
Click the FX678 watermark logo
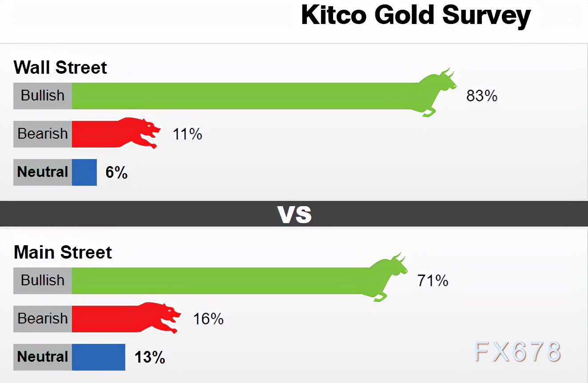(518, 352)
